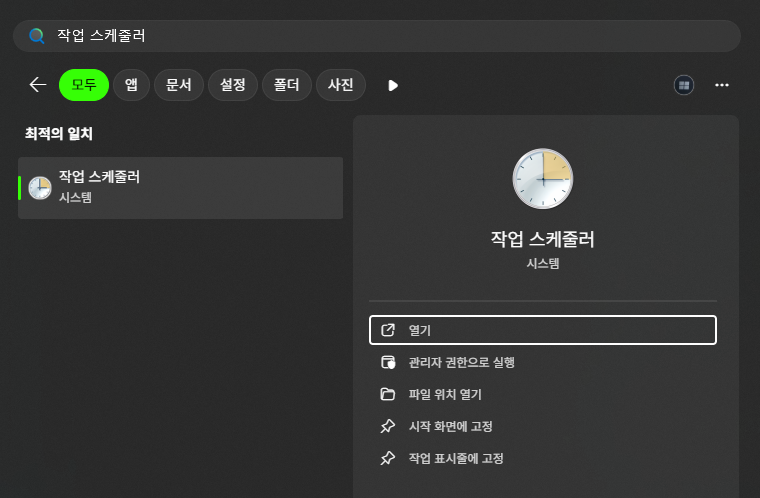This screenshot has width=760, height=498.
Task: Click the round account icon near the top right
Action: point(684,85)
